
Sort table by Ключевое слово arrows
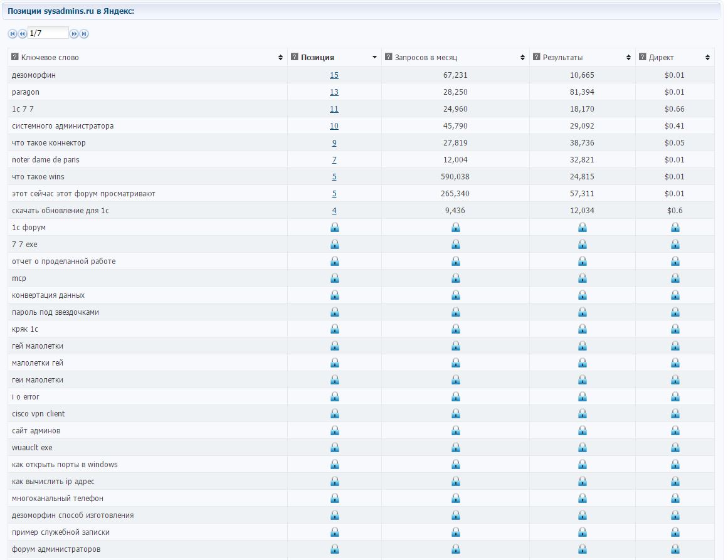(x=280, y=58)
